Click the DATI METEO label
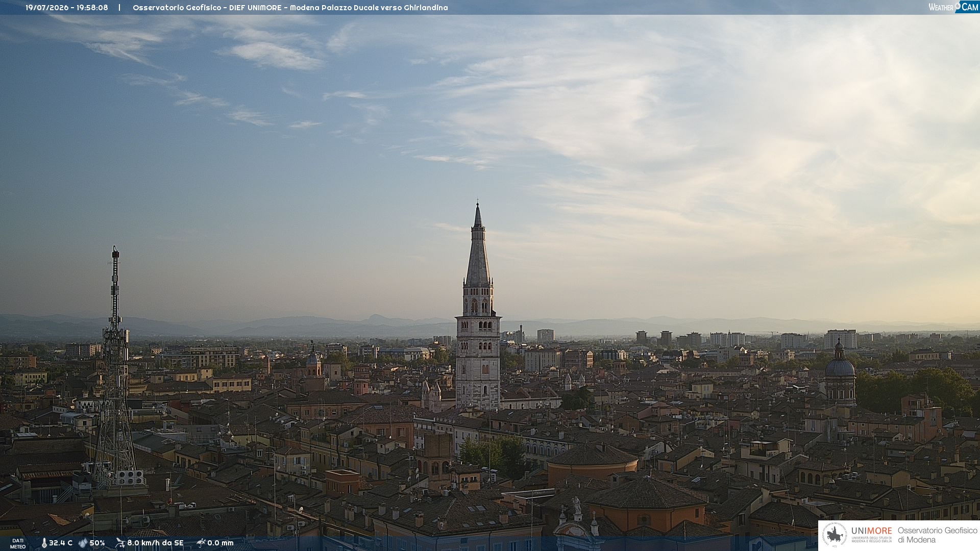This screenshot has height=551, width=980. 18,543
